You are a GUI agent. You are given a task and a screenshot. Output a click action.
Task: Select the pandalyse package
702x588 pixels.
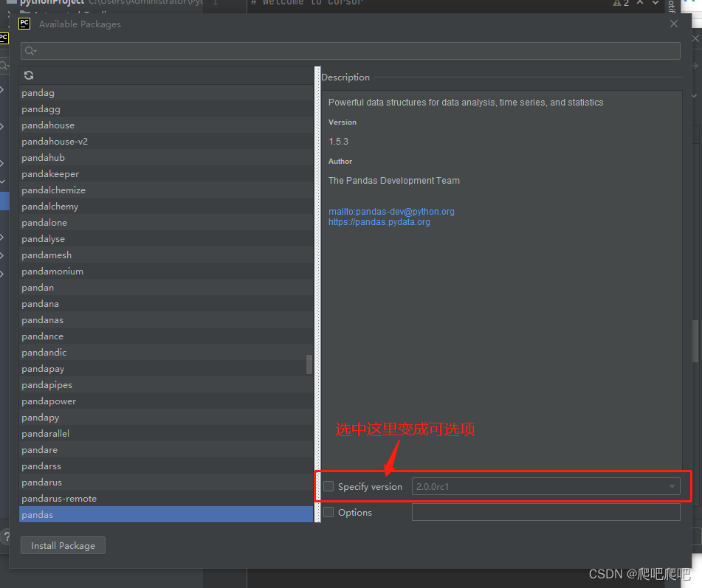coord(166,239)
